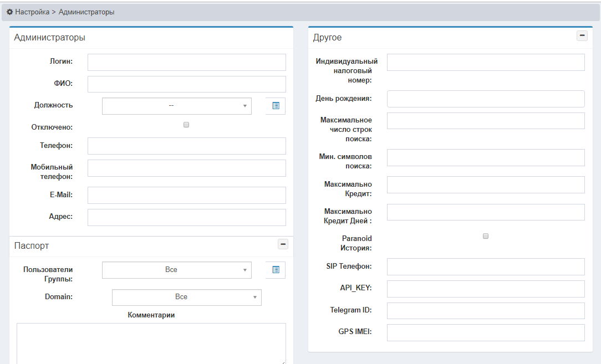The height and width of the screenshot is (364, 601).
Task: Click into the ФИО text field
Action: pos(186,84)
